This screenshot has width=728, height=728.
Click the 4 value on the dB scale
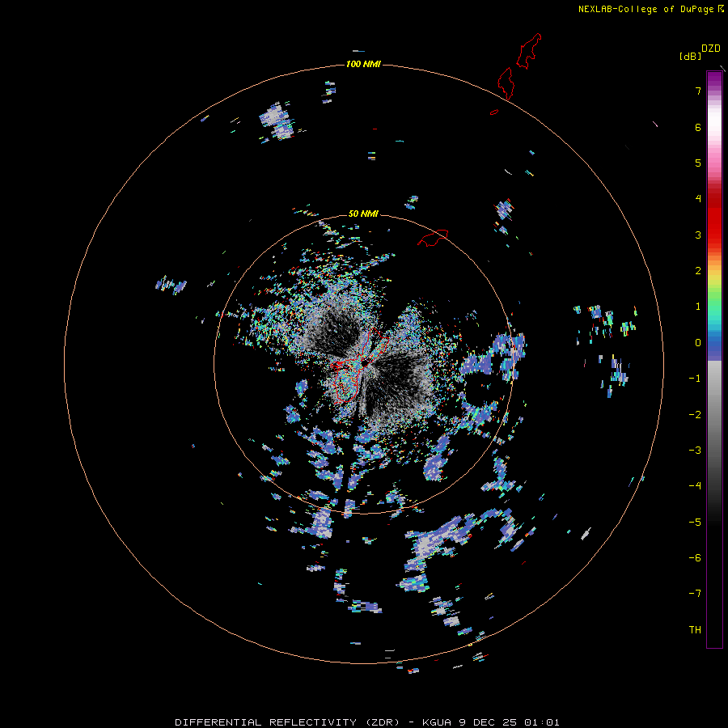(698, 199)
